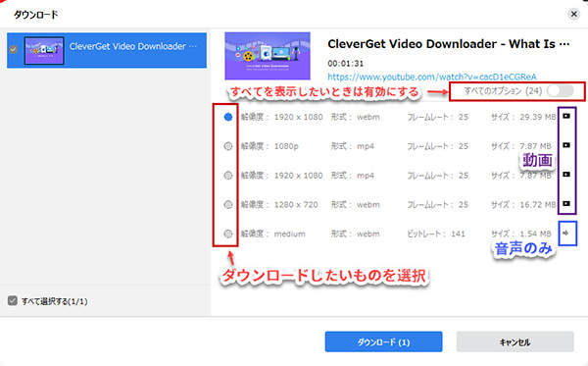The height and width of the screenshot is (366, 588).
Task: Select CleverGet Video Downloader list thumbnail
Action: coord(44,50)
